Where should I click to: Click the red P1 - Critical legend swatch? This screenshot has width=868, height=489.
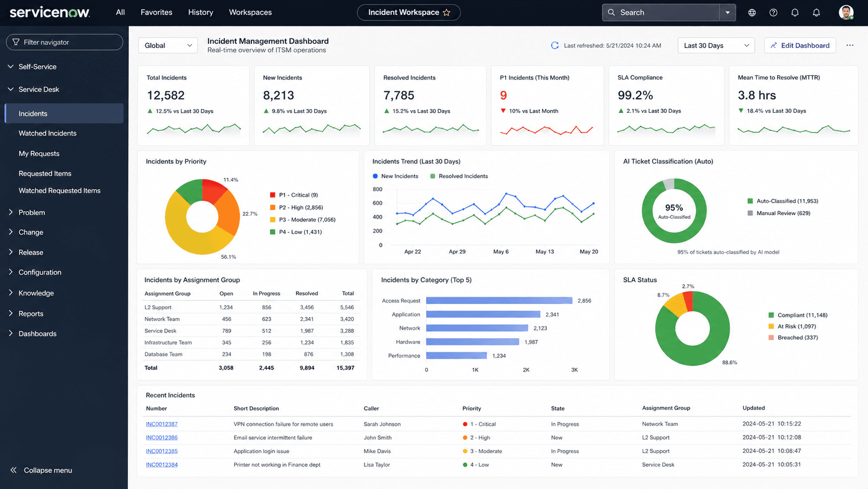(x=273, y=195)
